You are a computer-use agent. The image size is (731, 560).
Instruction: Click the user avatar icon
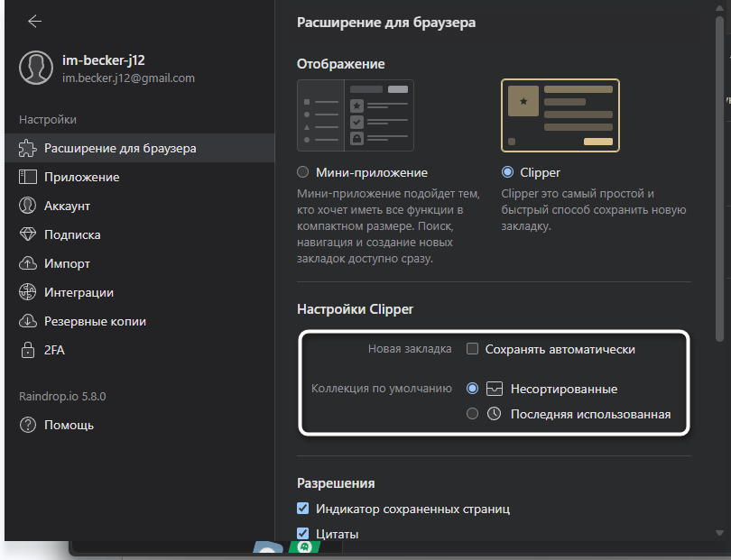[36, 68]
